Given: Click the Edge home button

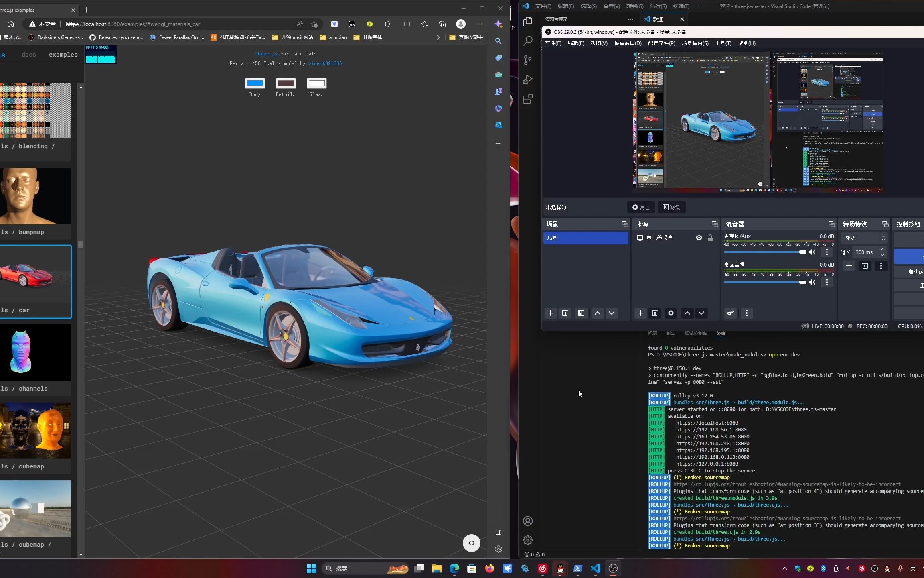Looking at the screenshot, I should pyautogui.click(x=11, y=24).
